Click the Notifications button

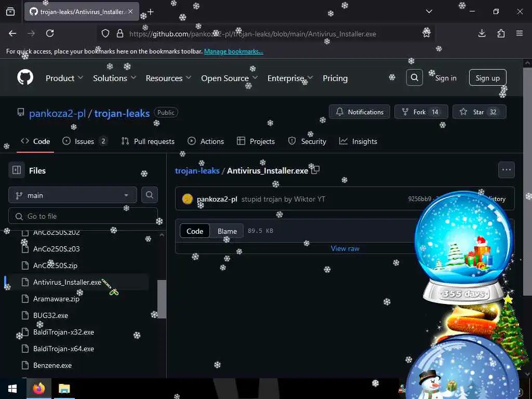[x=360, y=112]
